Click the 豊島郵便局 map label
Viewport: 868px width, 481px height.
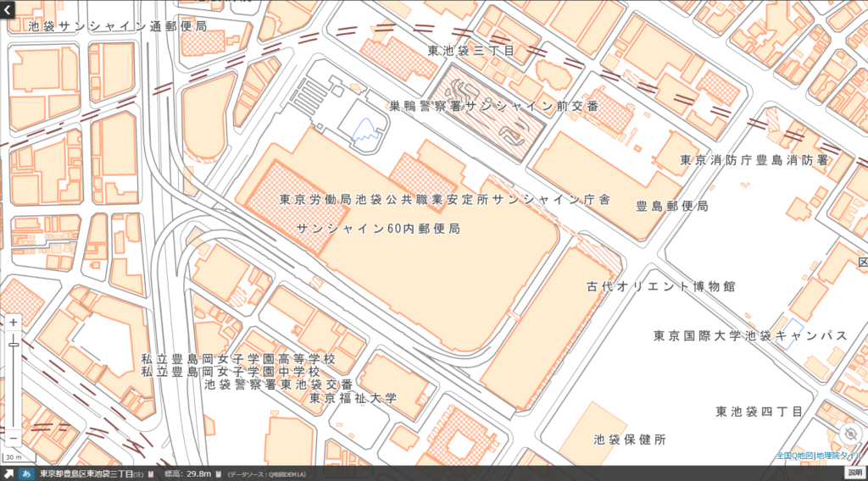pyautogui.click(x=672, y=206)
